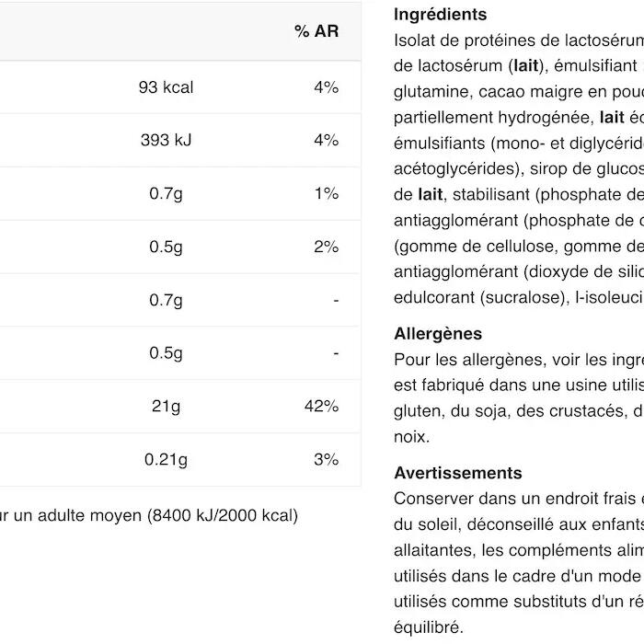The width and height of the screenshot is (644, 644).
Task: Click the adult reference footnote (8400 kJ/2000 kcal)
Action: click(x=149, y=515)
